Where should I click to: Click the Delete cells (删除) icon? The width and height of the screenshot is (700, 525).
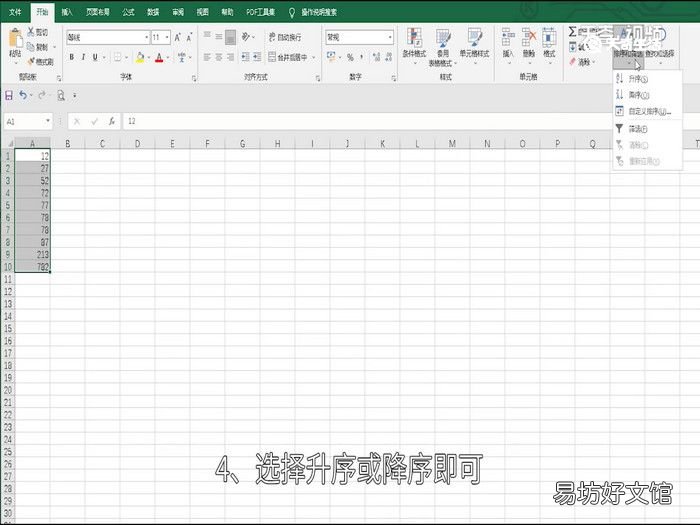click(x=529, y=38)
